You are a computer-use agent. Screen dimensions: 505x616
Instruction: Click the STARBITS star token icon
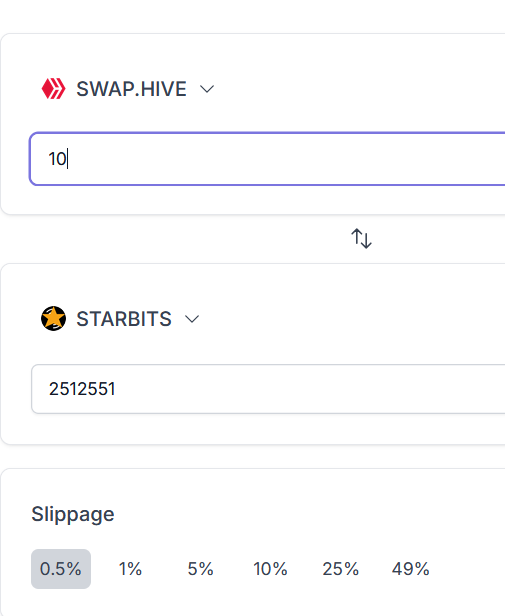point(53,318)
